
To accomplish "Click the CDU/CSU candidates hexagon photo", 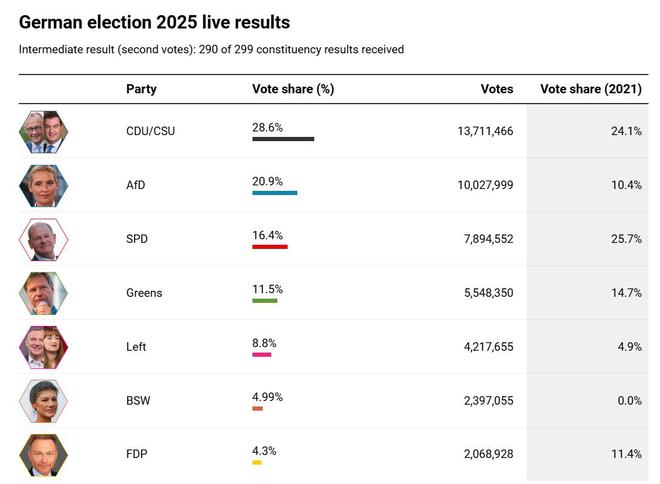I will (43, 131).
